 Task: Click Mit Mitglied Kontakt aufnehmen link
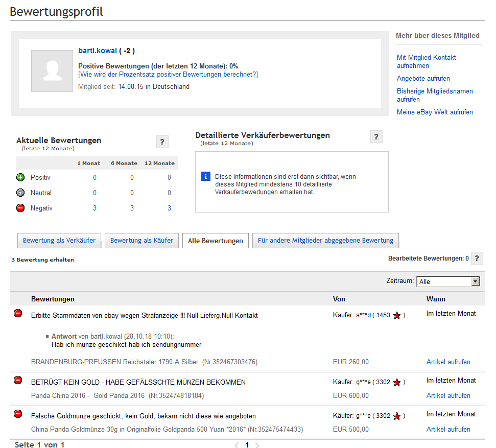point(426,61)
